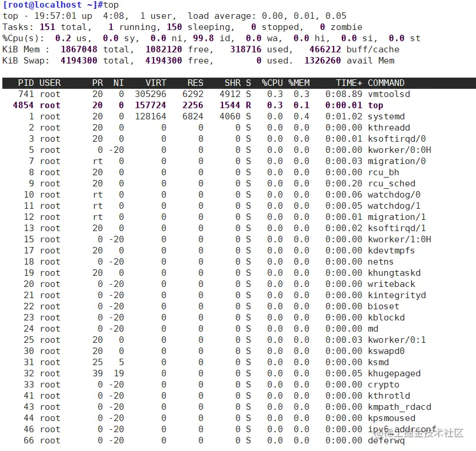This screenshot has width=476, height=451.
Task: Click the kthrotld command name
Action: pyautogui.click(x=389, y=396)
